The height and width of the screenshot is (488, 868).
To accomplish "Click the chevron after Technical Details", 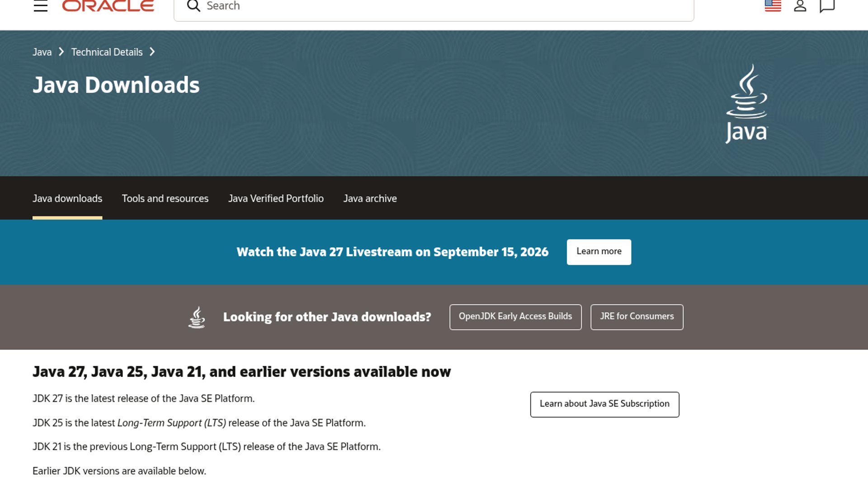I will coord(152,52).
